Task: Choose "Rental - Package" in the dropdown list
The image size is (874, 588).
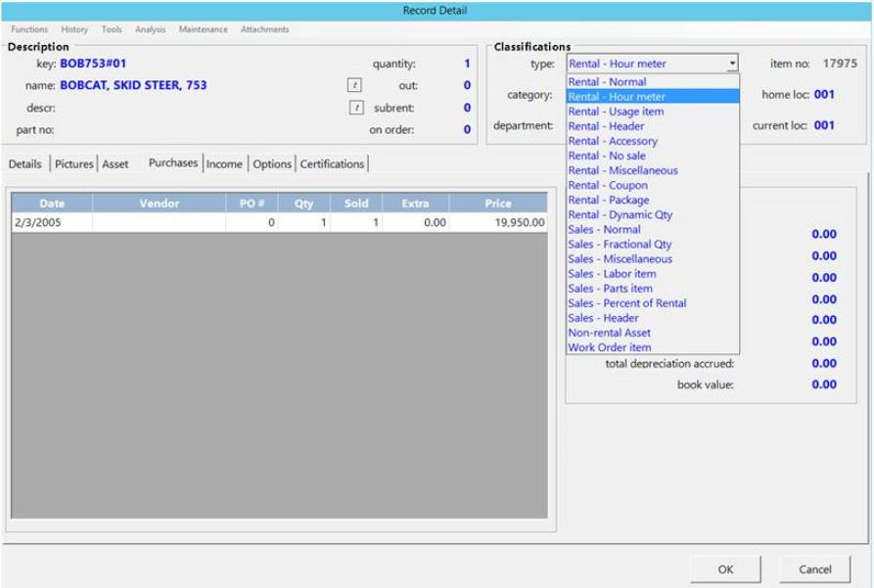Action: click(x=608, y=200)
